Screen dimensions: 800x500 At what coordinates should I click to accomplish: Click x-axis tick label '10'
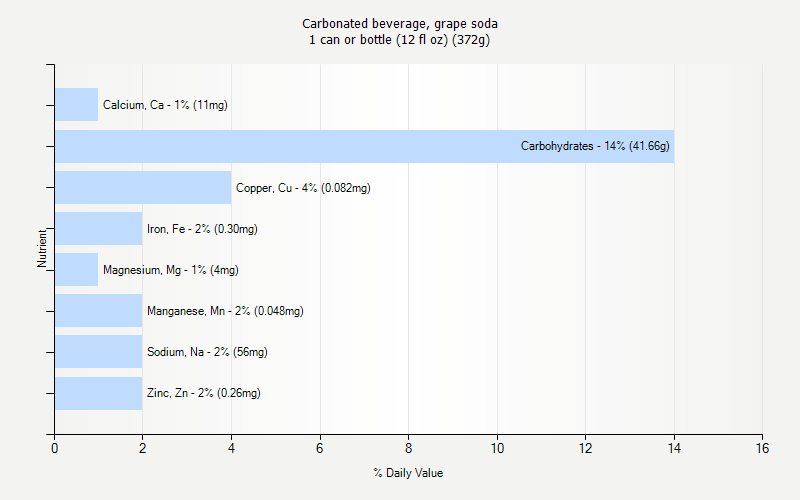(497, 448)
